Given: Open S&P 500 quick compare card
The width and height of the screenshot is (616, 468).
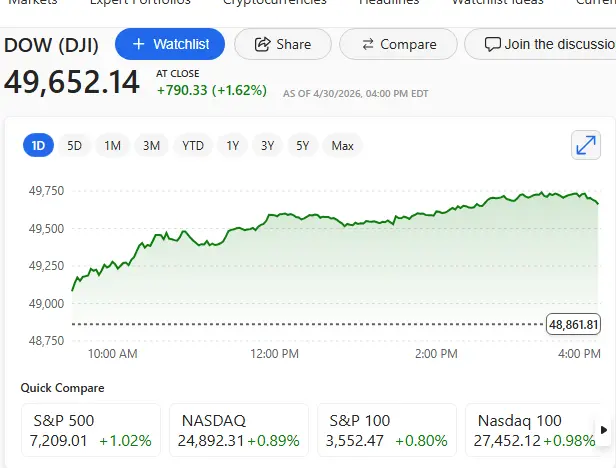Looking at the screenshot, I should tap(91, 430).
